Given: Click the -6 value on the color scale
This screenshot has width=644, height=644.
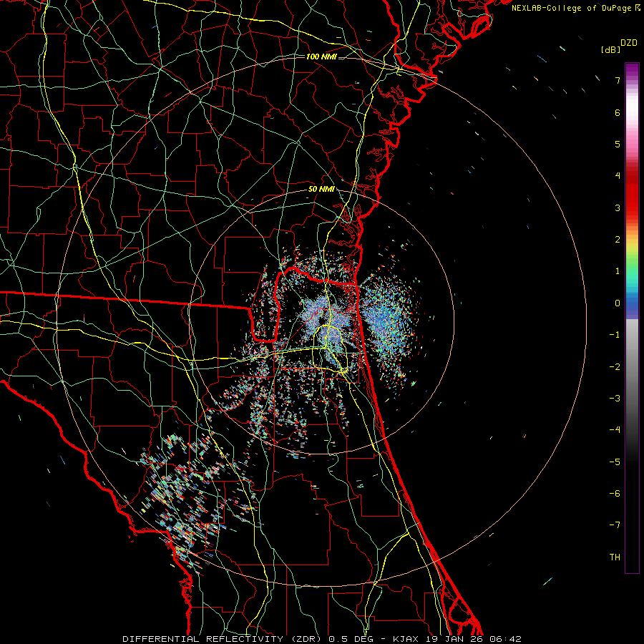Looking at the screenshot, I should pos(615,494).
